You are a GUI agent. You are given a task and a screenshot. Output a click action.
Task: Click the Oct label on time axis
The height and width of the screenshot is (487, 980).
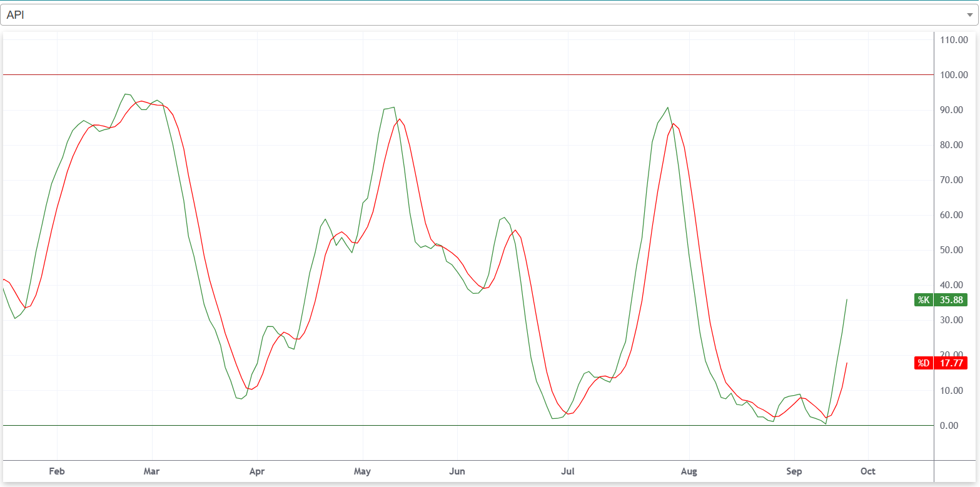867,471
